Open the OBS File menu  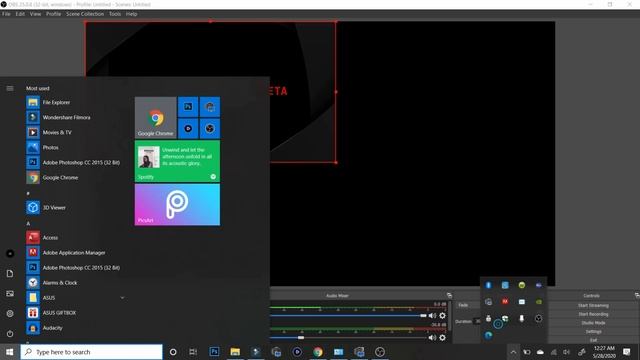(6, 14)
